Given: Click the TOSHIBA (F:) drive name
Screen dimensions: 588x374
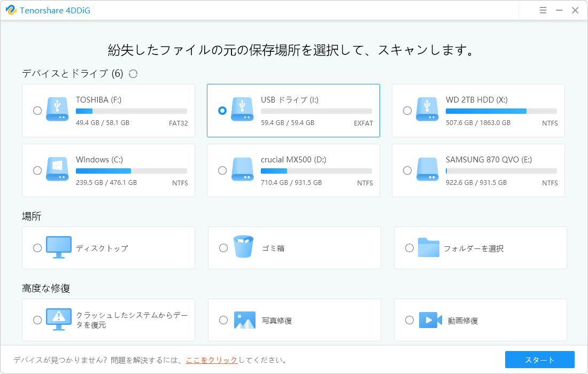Looking at the screenshot, I should pos(99,100).
